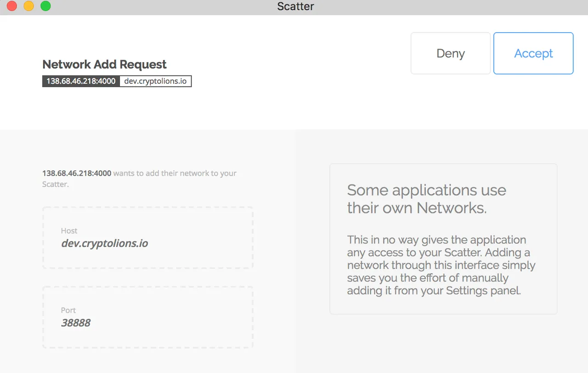The image size is (588, 373).
Task: Click the info paragraph about Scatter access
Action: (x=441, y=265)
